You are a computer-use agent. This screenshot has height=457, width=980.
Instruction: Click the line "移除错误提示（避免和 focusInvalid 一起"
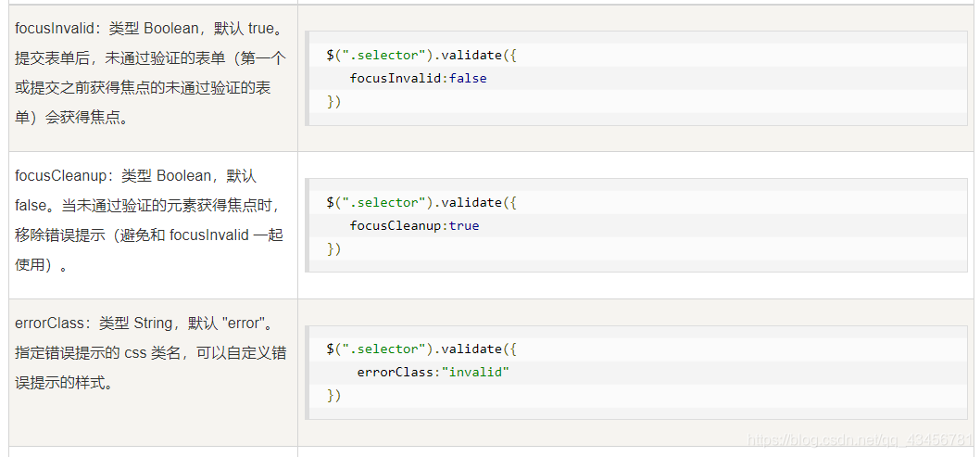click(x=149, y=235)
